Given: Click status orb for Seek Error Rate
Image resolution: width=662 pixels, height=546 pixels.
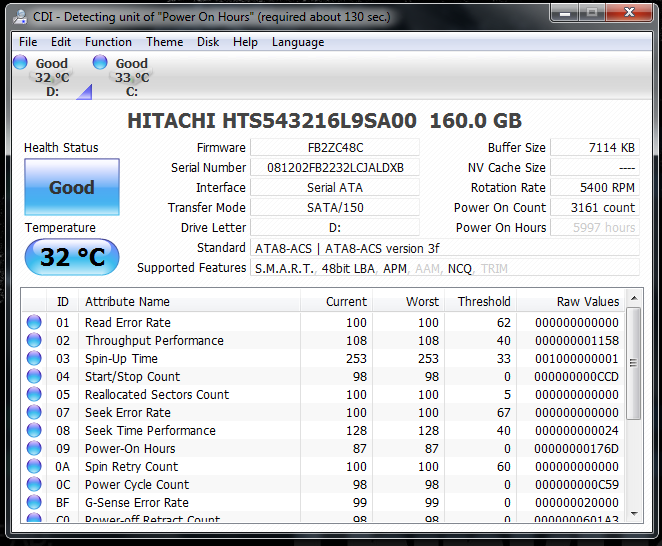Looking at the screenshot, I should (34, 412).
